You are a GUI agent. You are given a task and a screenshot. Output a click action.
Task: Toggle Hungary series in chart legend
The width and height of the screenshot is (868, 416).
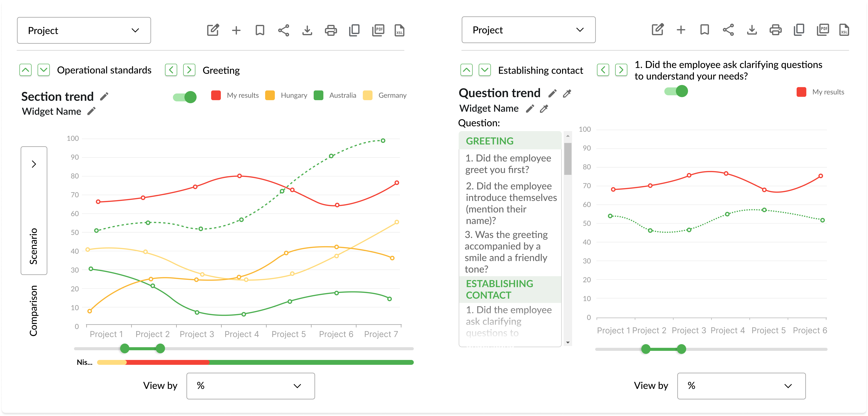[x=270, y=96]
